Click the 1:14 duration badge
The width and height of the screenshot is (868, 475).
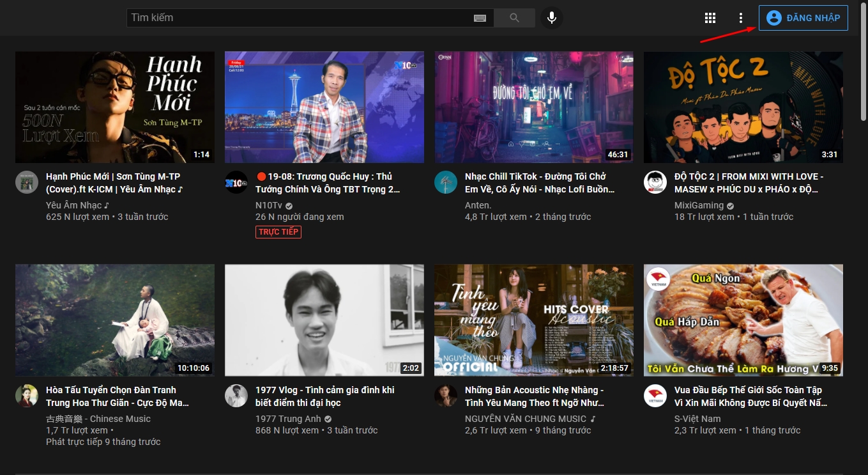(x=201, y=155)
